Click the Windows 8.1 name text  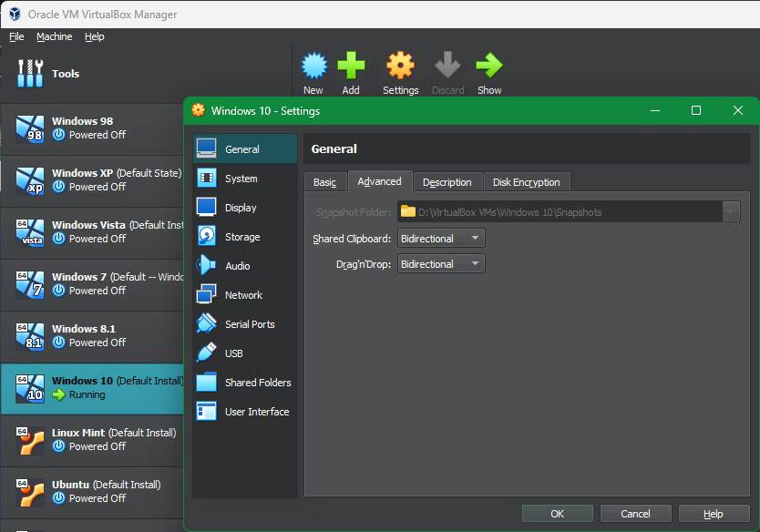[x=83, y=329]
